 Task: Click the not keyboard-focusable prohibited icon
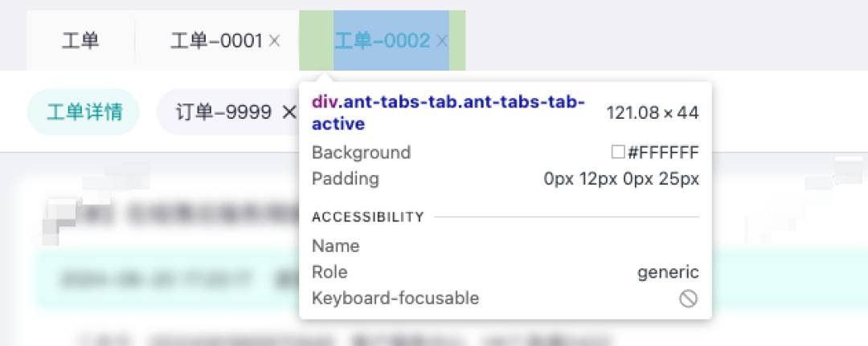pos(688,299)
